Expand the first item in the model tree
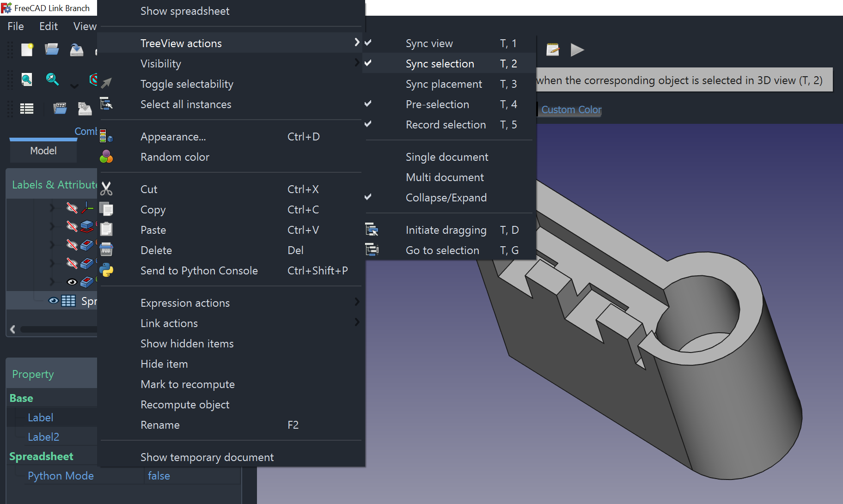The width and height of the screenshot is (843, 504). tap(51, 207)
